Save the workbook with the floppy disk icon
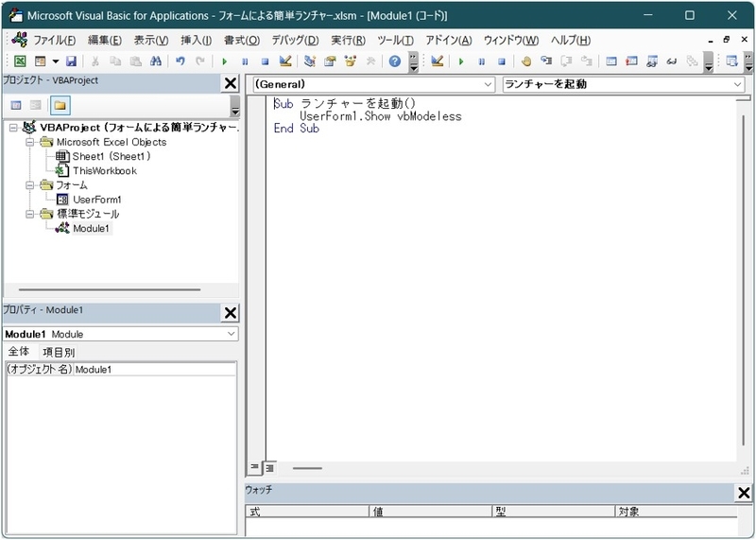Image resolution: width=756 pixels, height=540 pixels. tap(72, 61)
